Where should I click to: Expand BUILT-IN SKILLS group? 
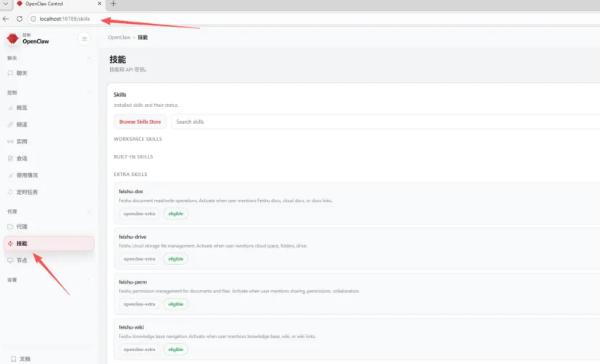[x=133, y=156]
